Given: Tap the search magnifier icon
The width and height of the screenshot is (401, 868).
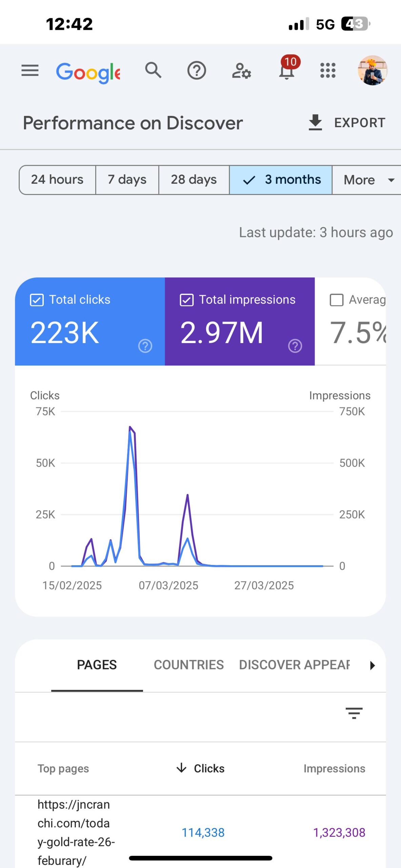Looking at the screenshot, I should (x=153, y=71).
